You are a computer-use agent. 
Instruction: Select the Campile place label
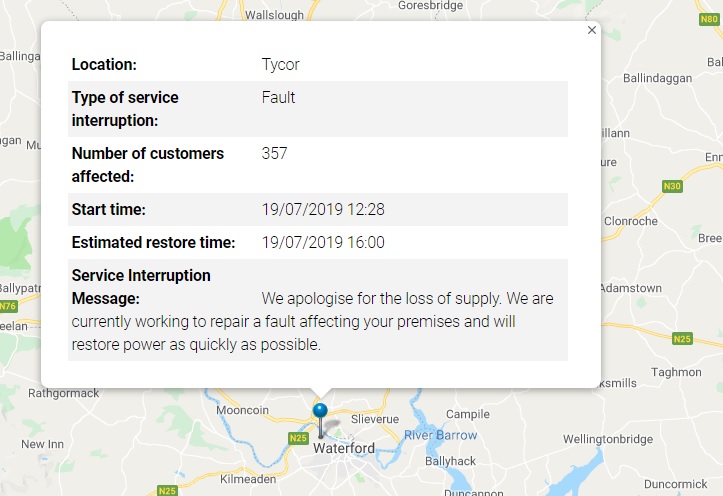coord(467,413)
